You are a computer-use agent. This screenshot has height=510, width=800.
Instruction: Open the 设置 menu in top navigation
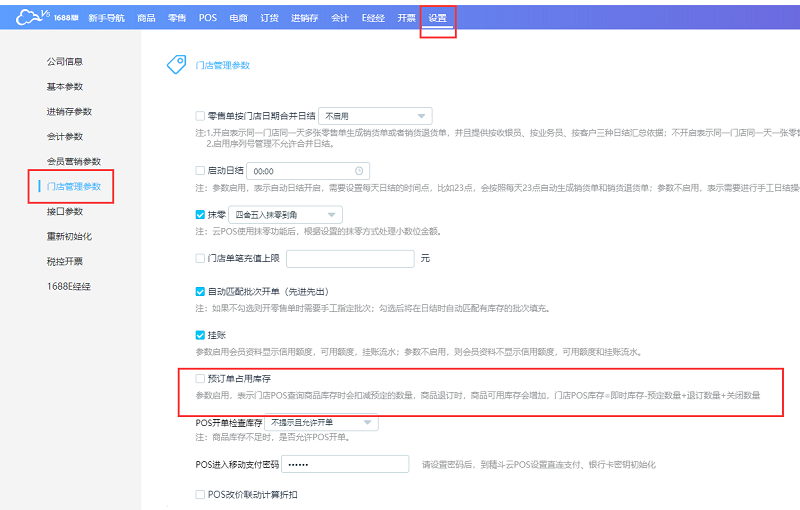[437, 18]
